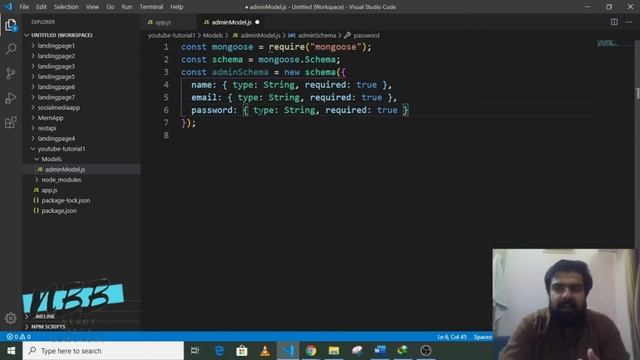
Task: Open OBS Studio from taskbar
Action: (x=426, y=351)
